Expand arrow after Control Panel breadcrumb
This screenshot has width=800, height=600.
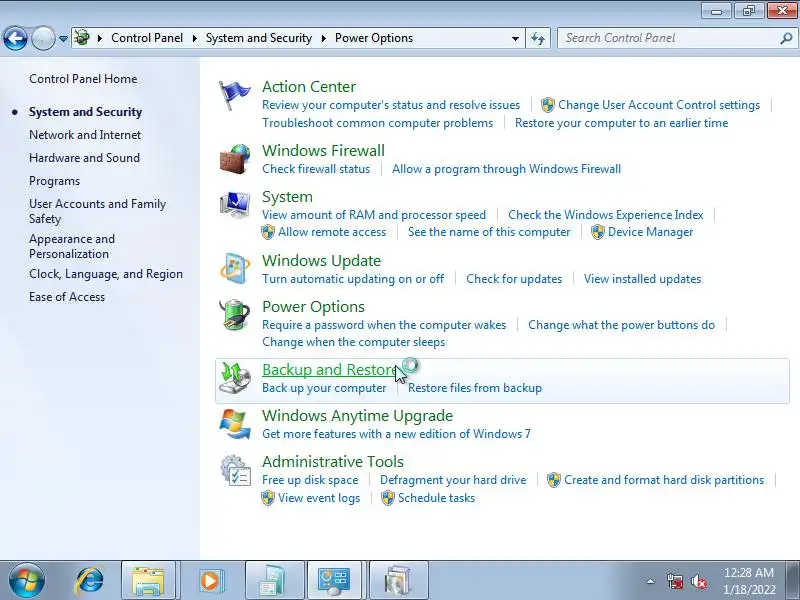[x=194, y=38]
